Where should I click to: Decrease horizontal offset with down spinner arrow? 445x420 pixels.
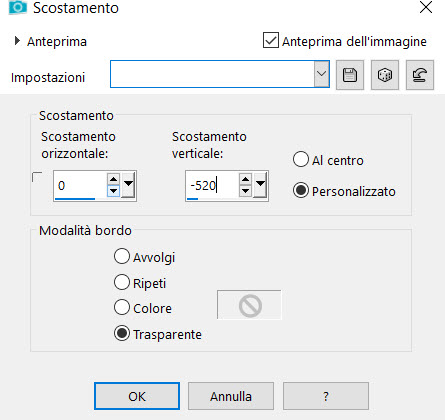(x=113, y=191)
